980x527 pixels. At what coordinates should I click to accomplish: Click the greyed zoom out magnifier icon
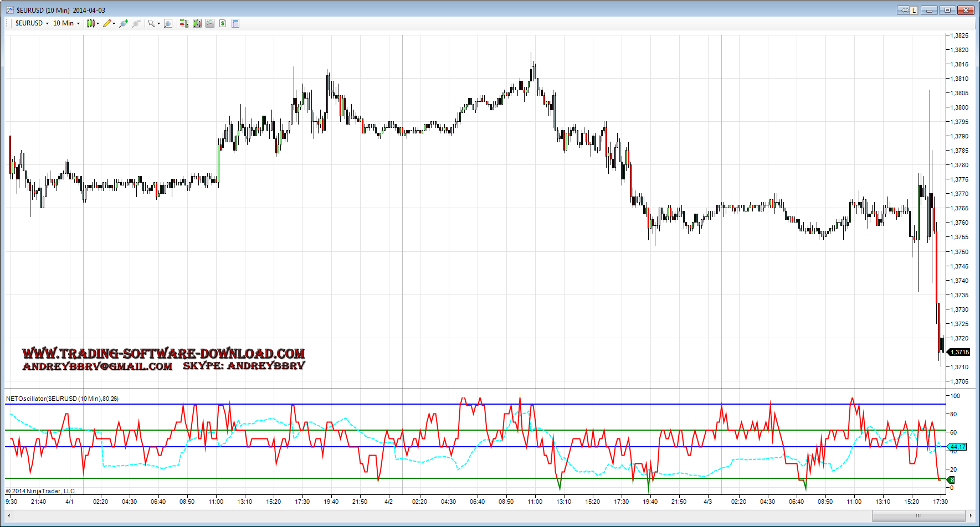[x=136, y=23]
